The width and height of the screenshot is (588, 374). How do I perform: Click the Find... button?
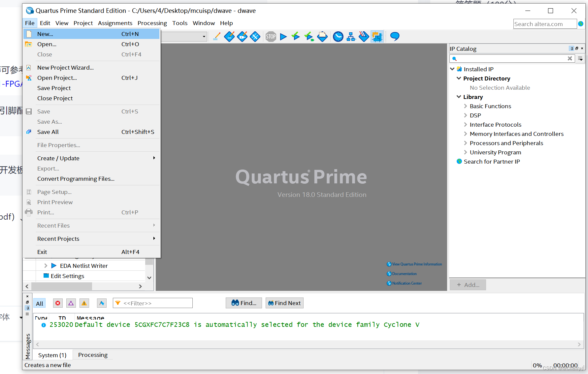click(x=244, y=303)
